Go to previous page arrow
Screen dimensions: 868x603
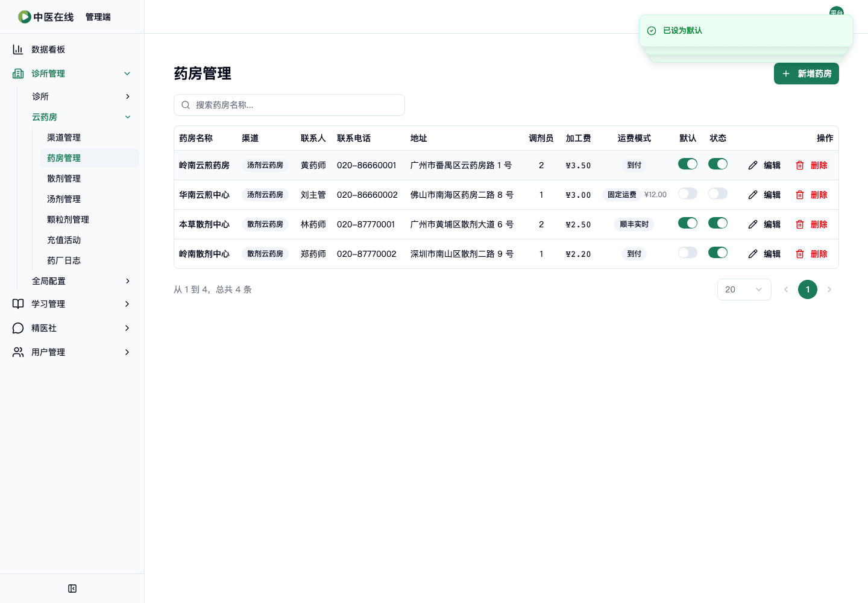786,289
